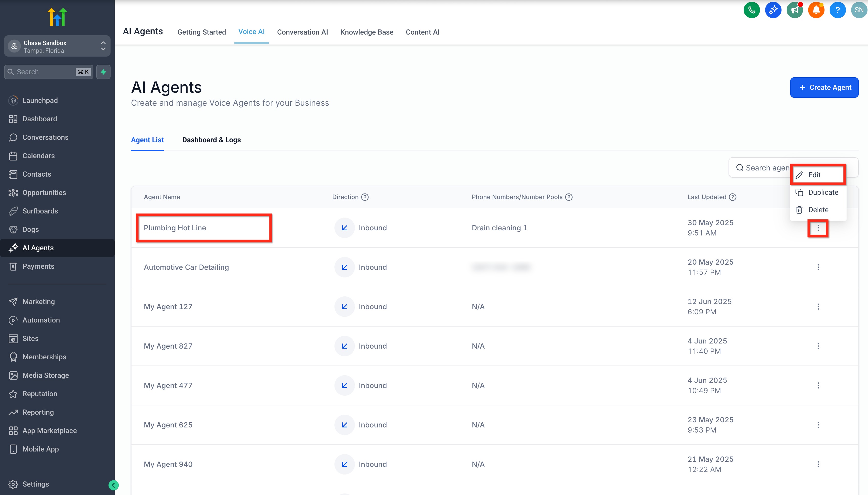The width and height of the screenshot is (868, 495).
Task: Click the sidebar Search field
Action: [44, 72]
